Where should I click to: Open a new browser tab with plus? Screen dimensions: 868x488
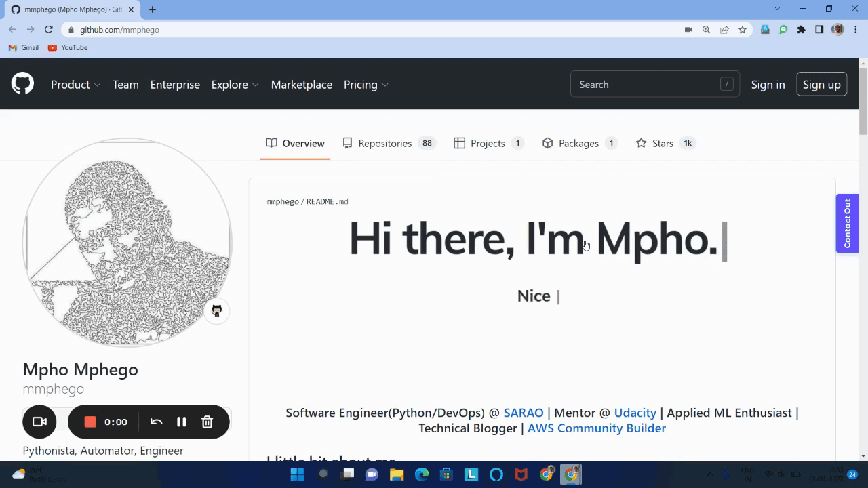tap(153, 9)
